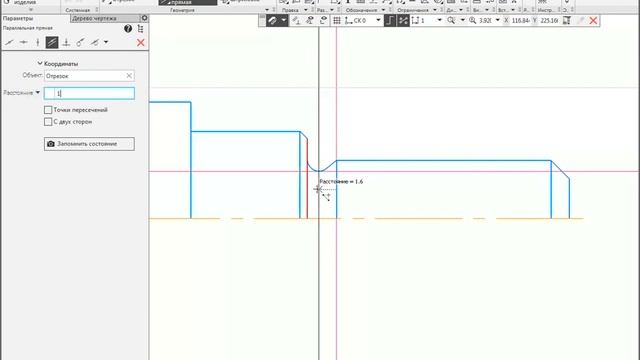Click the Расстояние = 1.6 tooltip text
Viewport: 640px width, 360px height.
click(341, 182)
